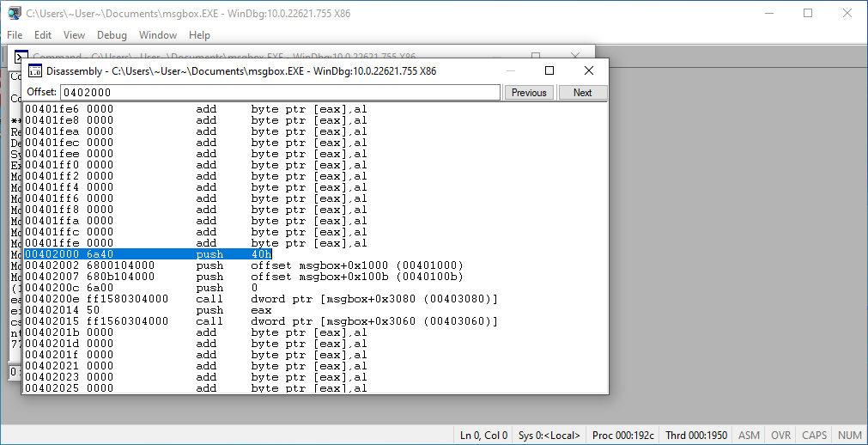Viewport: 868px width, 445px height.
Task: Close the Disassembly window
Action: (x=589, y=70)
